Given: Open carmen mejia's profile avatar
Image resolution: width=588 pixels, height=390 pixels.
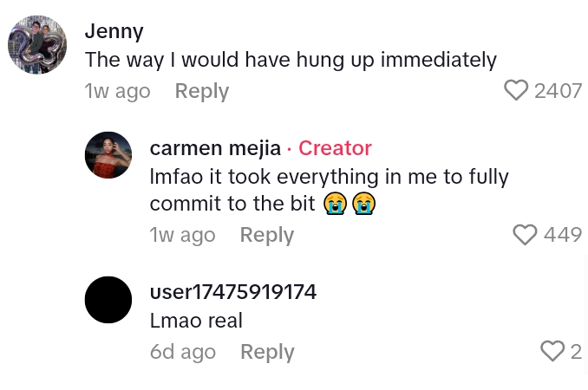Looking at the screenshot, I should pyautogui.click(x=108, y=155).
